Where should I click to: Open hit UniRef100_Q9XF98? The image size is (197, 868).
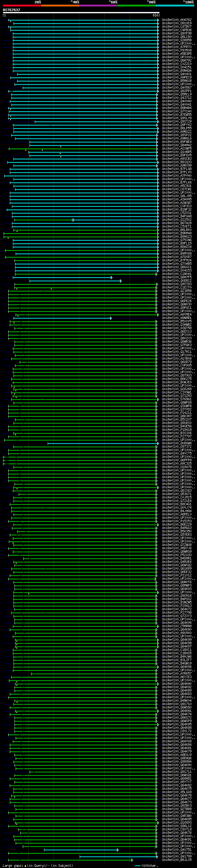click(x=177, y=33)
